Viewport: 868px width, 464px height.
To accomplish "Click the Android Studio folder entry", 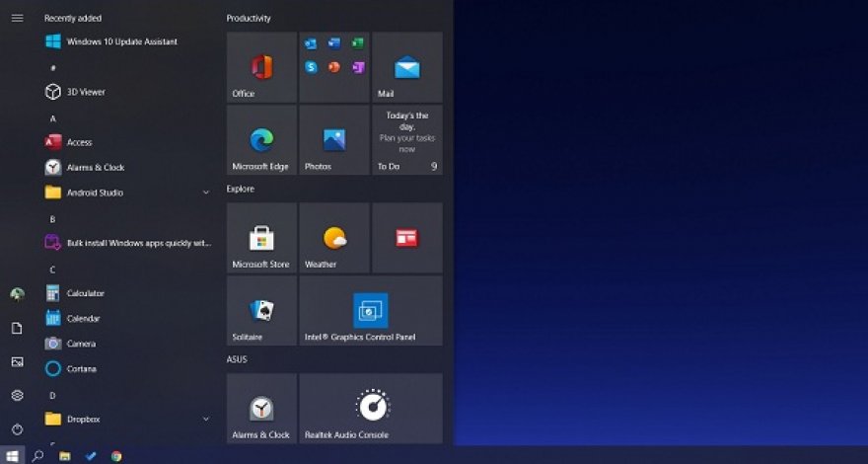I will (x=128, y=193).
